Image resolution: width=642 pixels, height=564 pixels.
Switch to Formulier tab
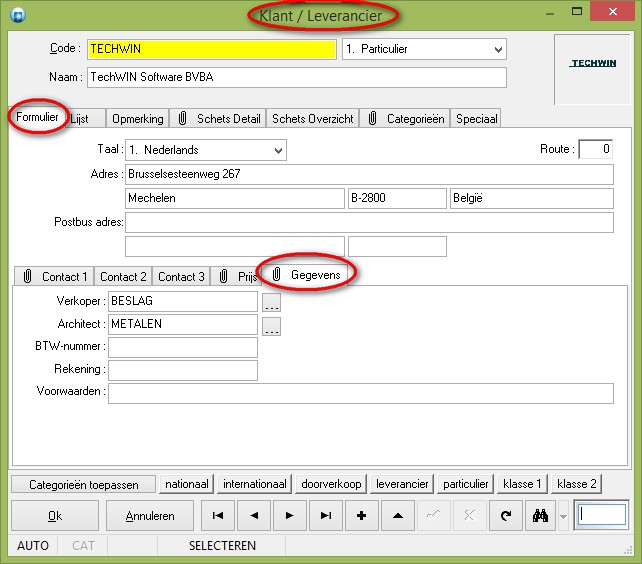tap(37, 117)
